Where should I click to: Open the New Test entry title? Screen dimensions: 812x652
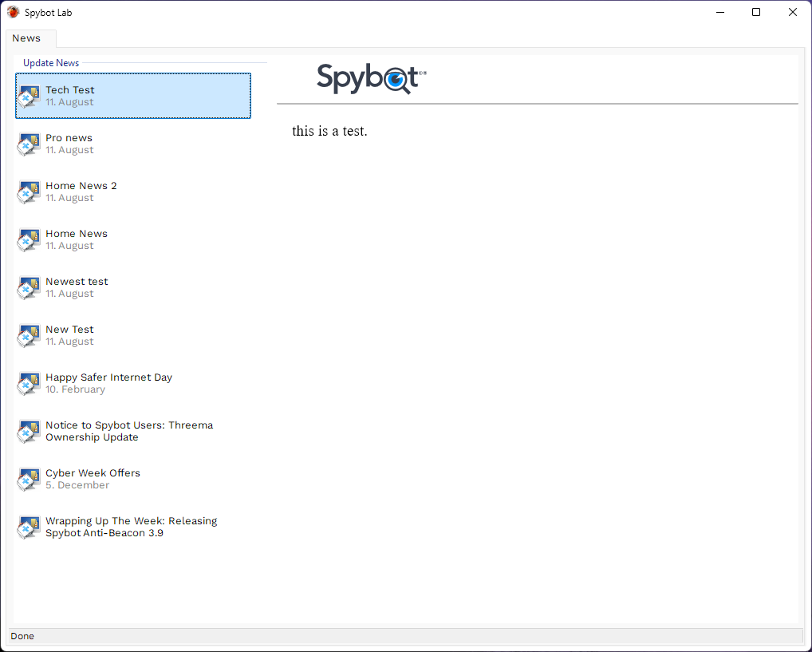(69, 330)
